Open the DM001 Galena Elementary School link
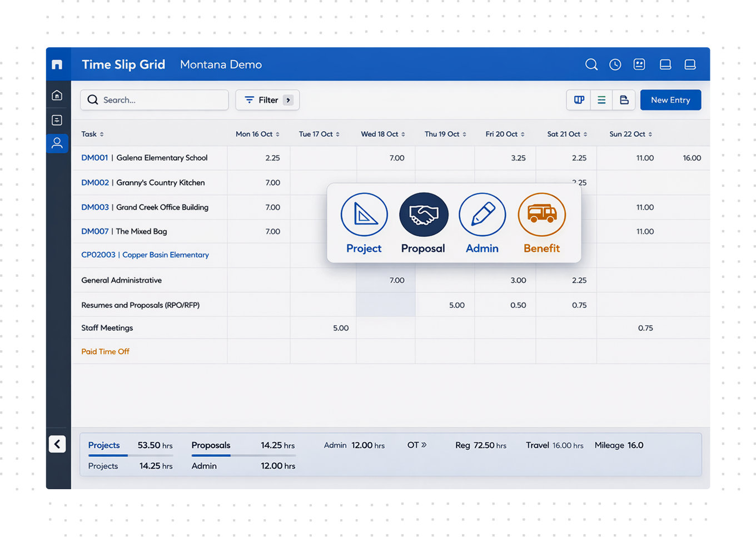The image size is (756, 537). coord(144,158)
